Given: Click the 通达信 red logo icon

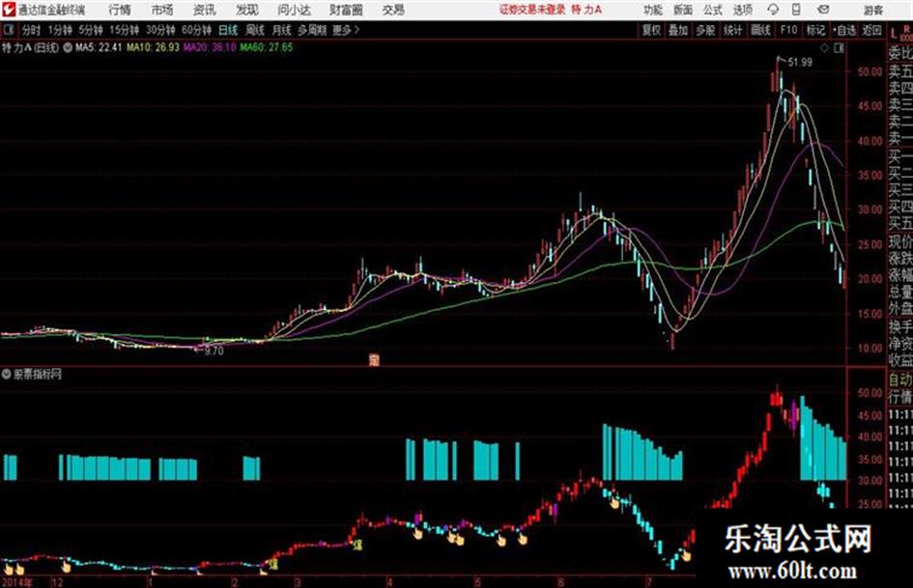Looking at the screenshot, I should pos(8,10).
